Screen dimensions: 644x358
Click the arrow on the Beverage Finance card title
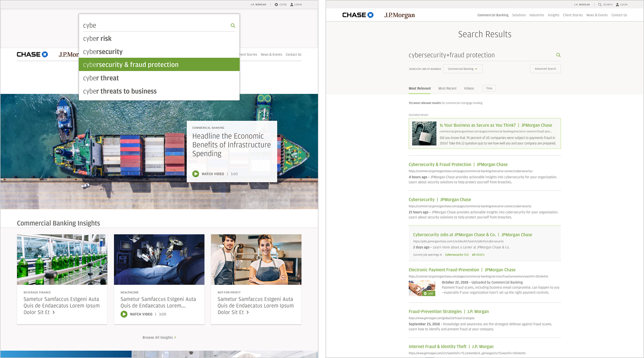coord(54,312)
